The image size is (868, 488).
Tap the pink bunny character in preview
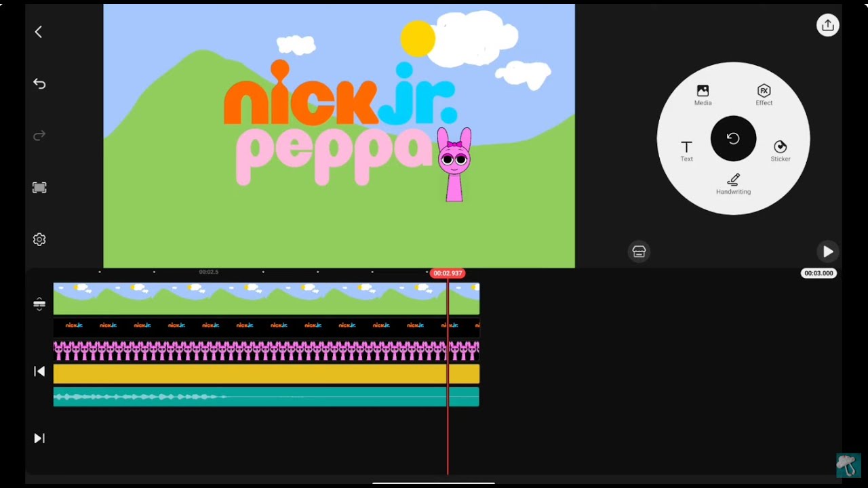pyautogui.click(x=454, y=165)
